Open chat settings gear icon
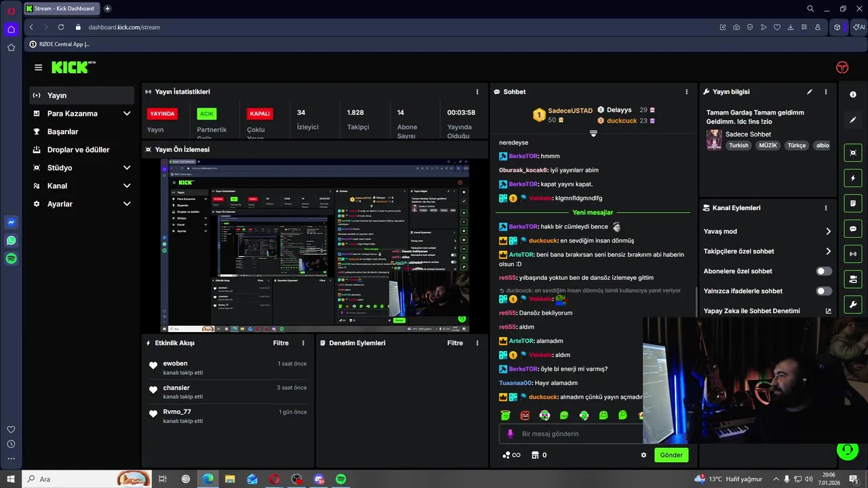Screen dimensions: 868x488 coord(644,455)
